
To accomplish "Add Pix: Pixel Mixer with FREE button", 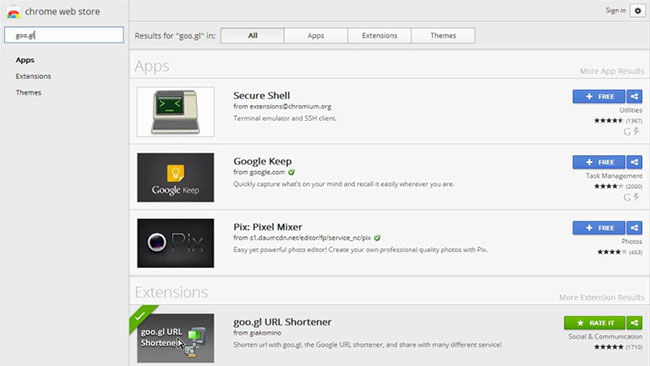I will click(599, 228).
